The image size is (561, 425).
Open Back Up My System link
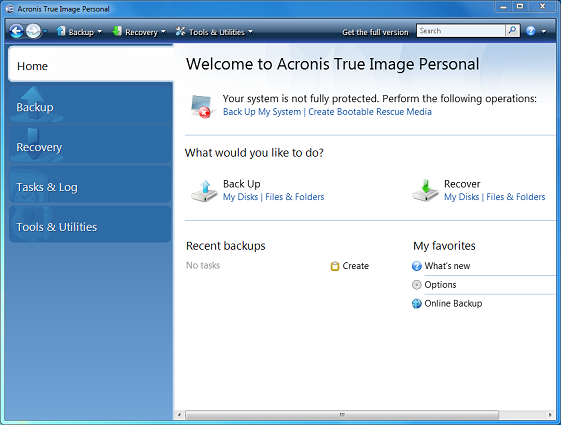click(262, 112)
